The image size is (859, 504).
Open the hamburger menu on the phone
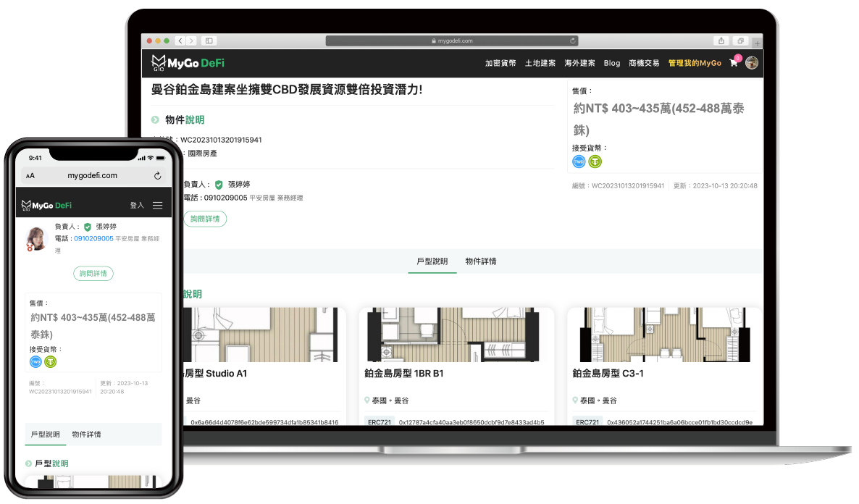157,206
